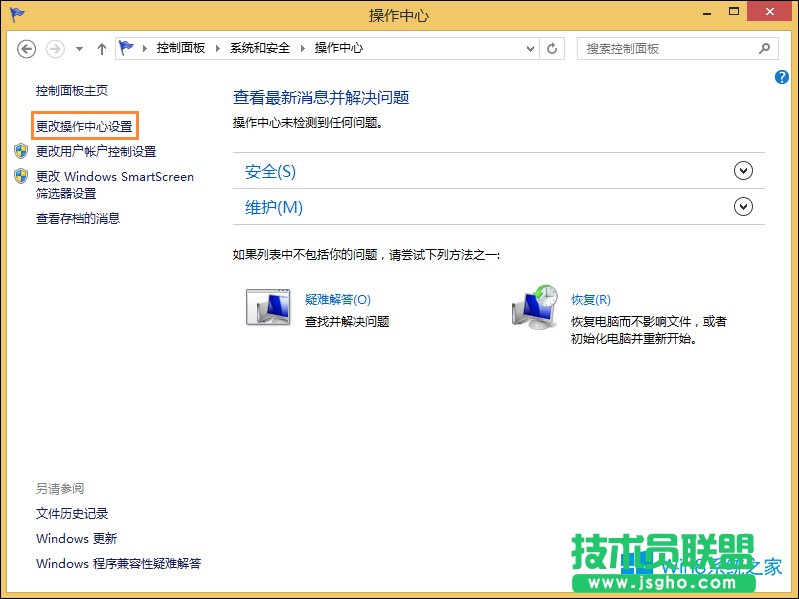Open the address bar history dropdown arrow
This screenshot has height=599, width=799.
click(529, 48)
